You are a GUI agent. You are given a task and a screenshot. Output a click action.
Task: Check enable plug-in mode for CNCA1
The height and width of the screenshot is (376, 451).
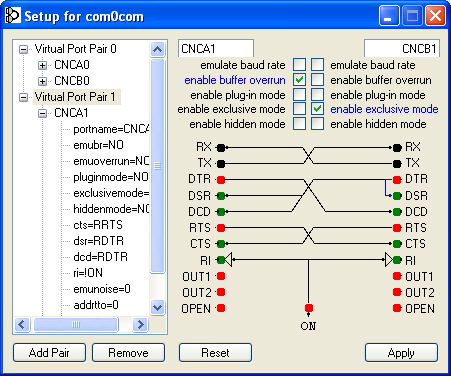299,95
